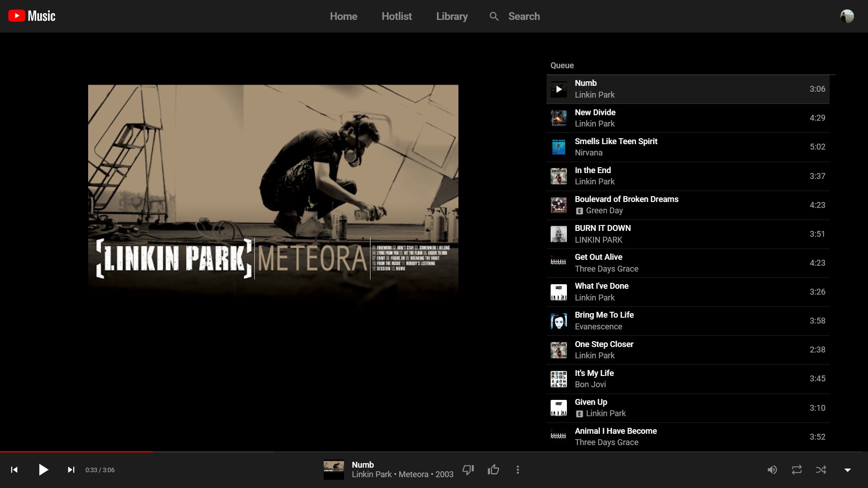Image resolution: width=868 pixels, height=488 pixels.
Task: Select It's My Life song title
Action: [594, 373]
